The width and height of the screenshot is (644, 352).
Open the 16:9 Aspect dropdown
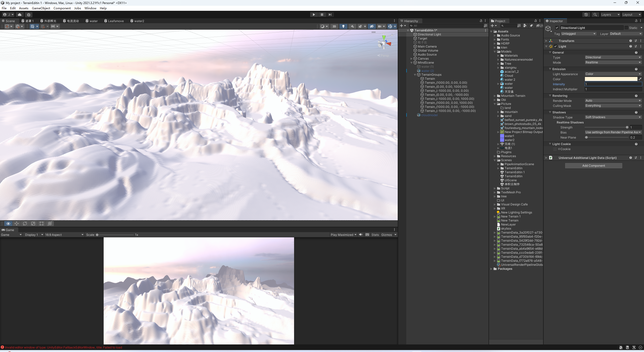pyautogui.click(x=64, y=235)
